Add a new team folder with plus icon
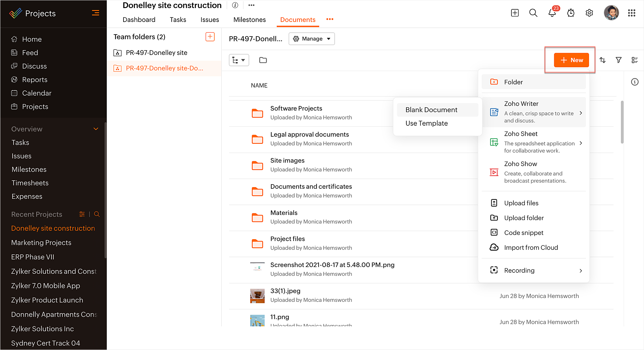This screenshot has width=644, height=350. [x=210, y=37]
